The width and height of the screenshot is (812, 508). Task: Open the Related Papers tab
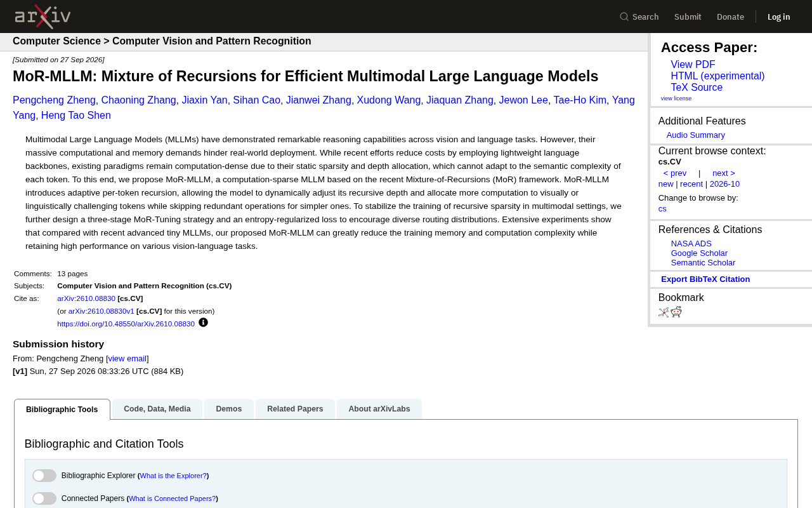point(295,409)
